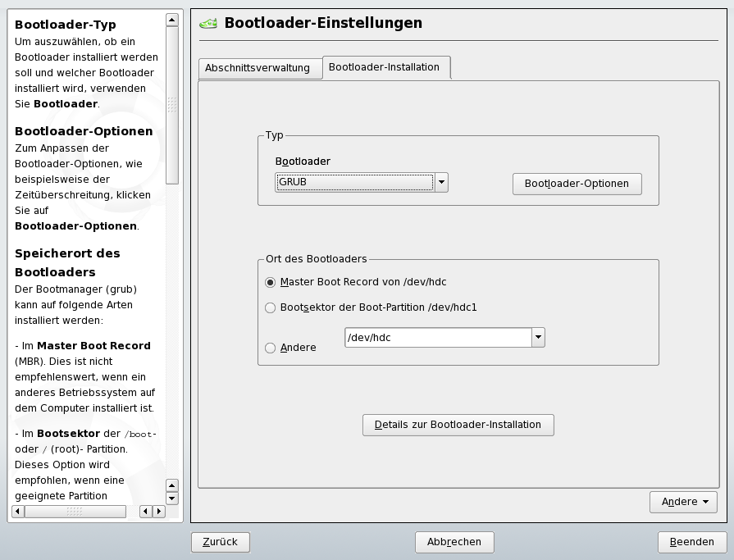
Task: Click the up arrow atop the help panel scrollbar
Action: tap(172, 19)
